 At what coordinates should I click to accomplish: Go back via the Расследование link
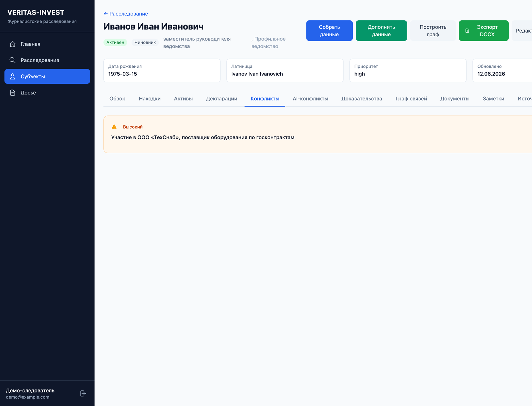point(126,14)
